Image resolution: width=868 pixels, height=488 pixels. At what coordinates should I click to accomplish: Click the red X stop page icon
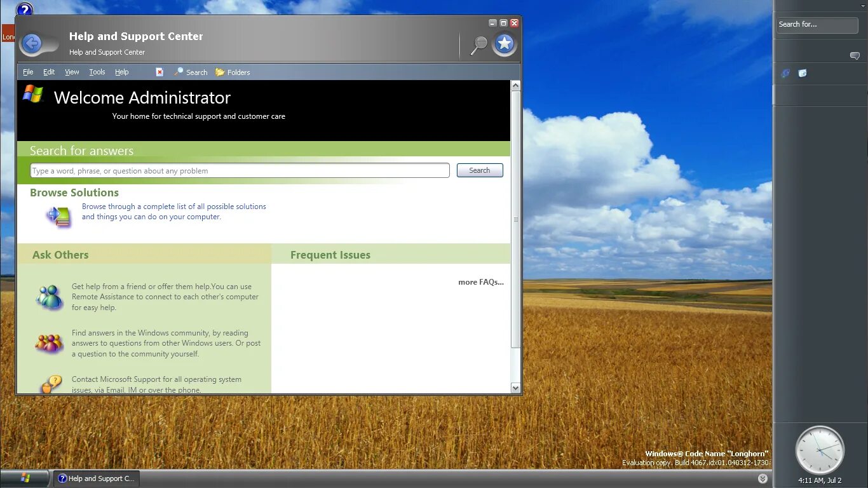tap(159, 72)
